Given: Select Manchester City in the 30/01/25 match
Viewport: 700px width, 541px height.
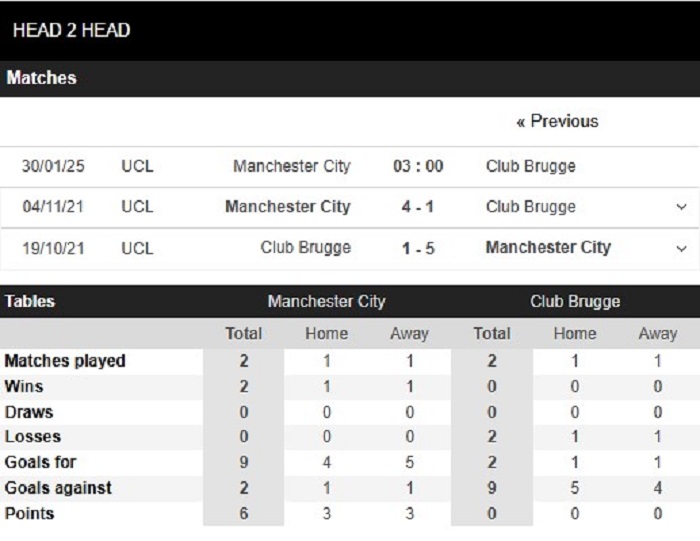Looking at the screenshot, I should point(292,166).
